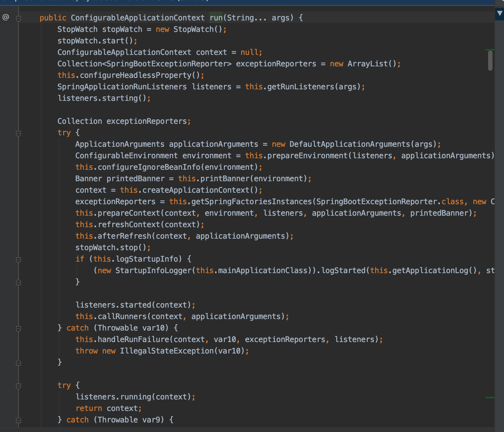Viewport: 504px width, 432px height.
Task: Click stopWatch.stop() line
Action: pyautogui.click(x=113, y=248)
